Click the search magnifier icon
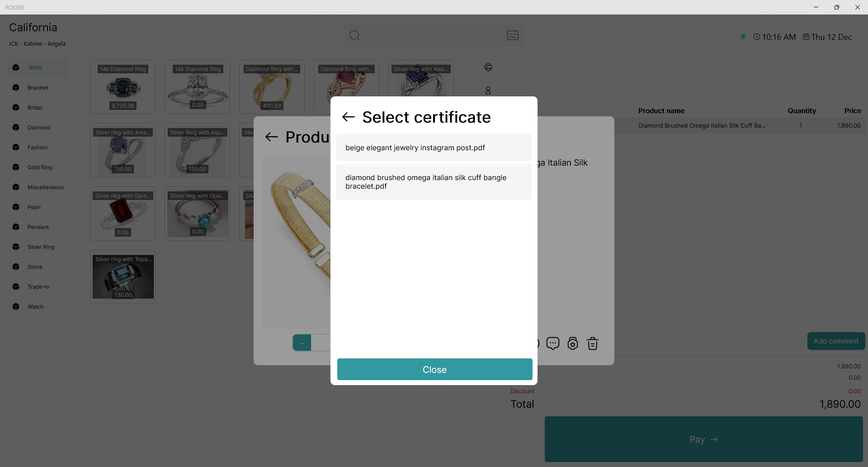Screen dimensions: 868x467 354,35
